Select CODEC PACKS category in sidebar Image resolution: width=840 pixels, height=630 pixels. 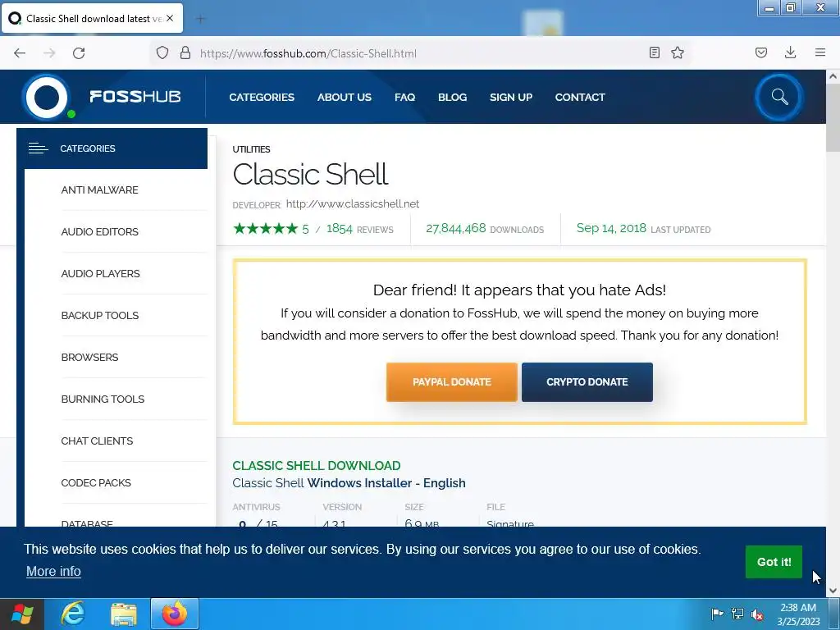(96, 482)
